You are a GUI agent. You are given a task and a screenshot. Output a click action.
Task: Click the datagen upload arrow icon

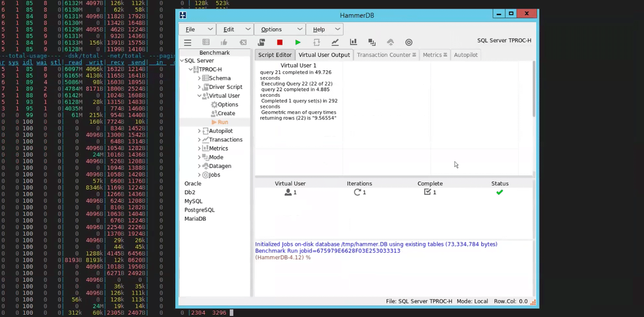[x=390, y=43]
